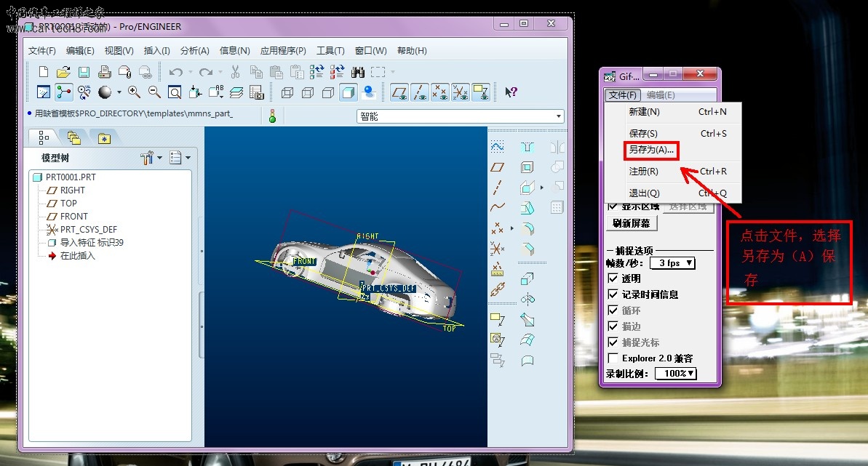The width and height of the screenshot is (868, 466).
Task: Toggle datum points display icon
Action: pos(440,92)
